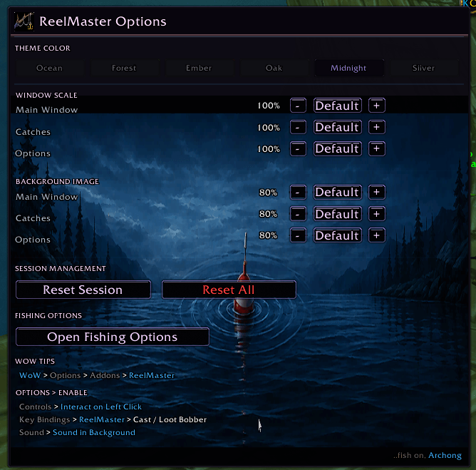Decrease Options window scale with minus

pos(298,148)
